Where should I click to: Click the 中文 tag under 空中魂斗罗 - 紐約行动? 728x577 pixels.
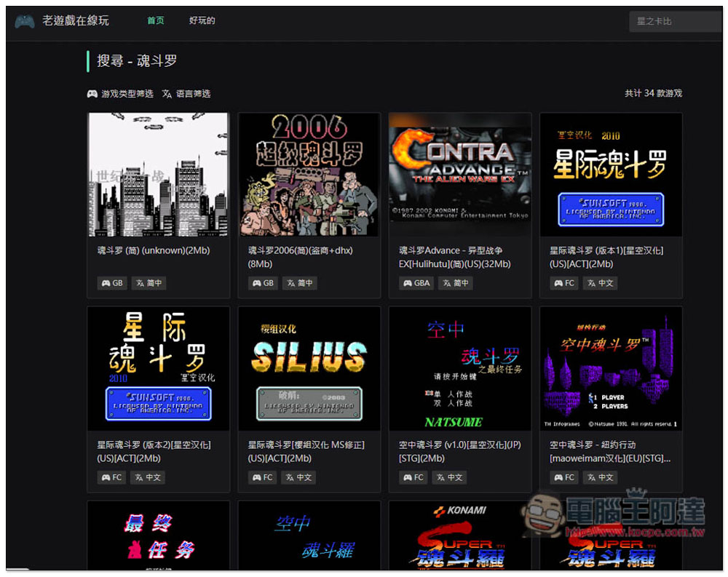(x=601, y=477)
